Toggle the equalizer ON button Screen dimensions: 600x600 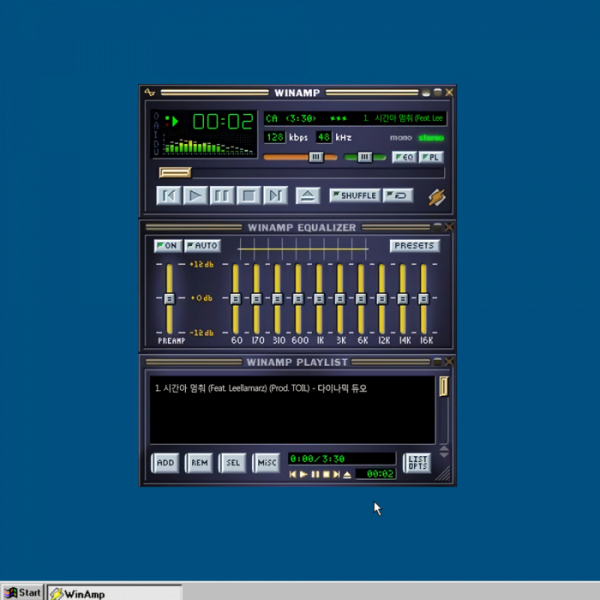click(167, 246)
